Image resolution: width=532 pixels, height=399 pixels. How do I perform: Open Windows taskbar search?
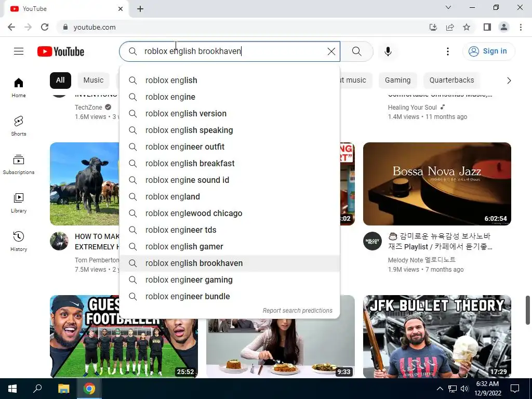click(x=37, y=389)
